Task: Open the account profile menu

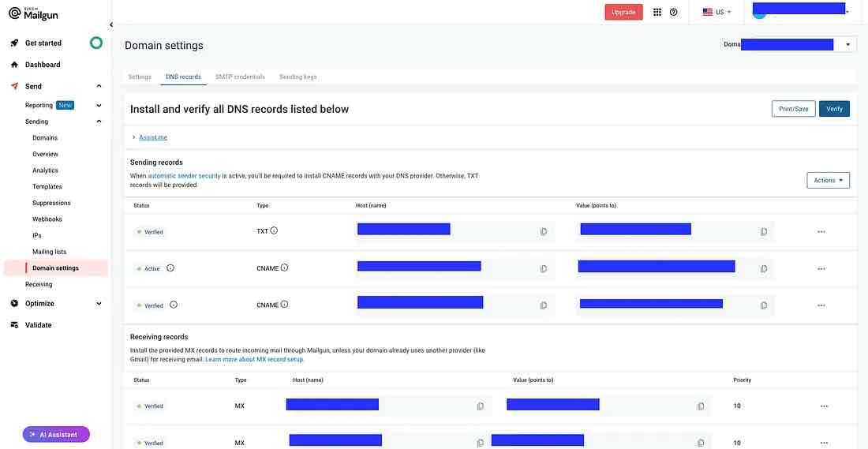Action: pos(800,12)
